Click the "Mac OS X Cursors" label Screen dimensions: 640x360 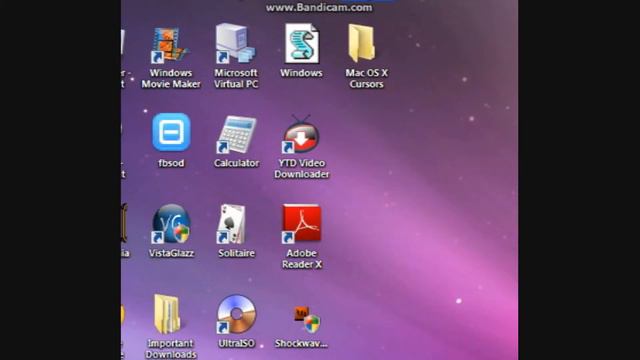(367, 78)
